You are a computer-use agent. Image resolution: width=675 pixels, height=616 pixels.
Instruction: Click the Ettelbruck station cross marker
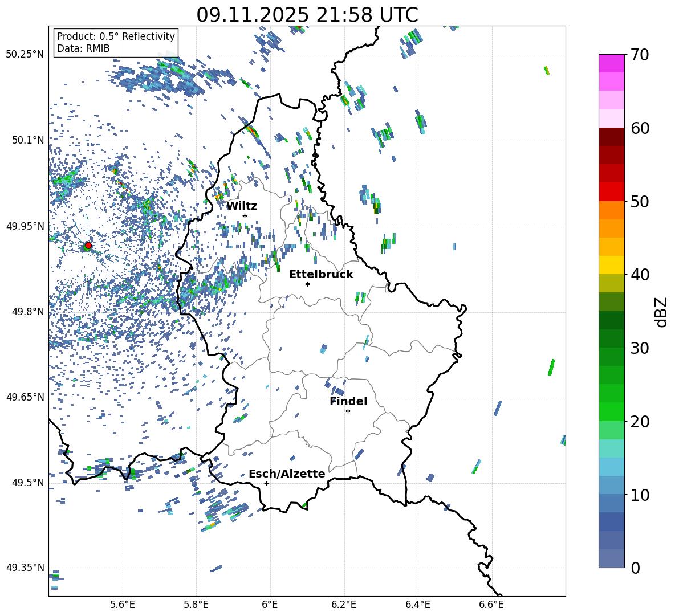click(307, 284)
